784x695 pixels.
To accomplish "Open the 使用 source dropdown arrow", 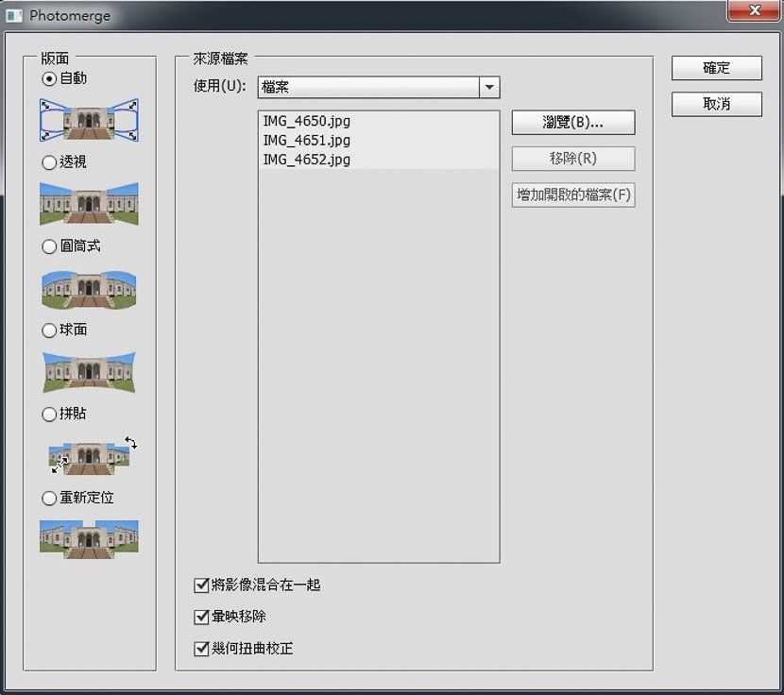I will (x=489, y=87).
